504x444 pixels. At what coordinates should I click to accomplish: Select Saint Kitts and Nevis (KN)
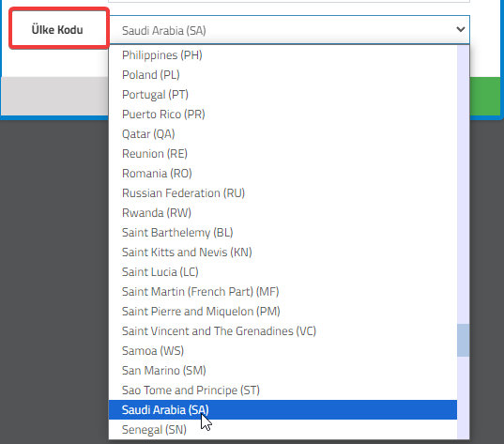(283, 253)
